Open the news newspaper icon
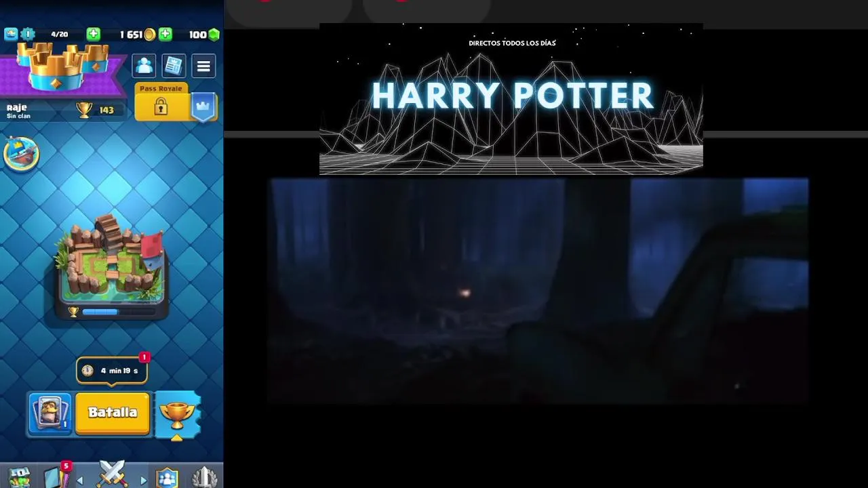The height and width of the screenshot is (488, 868). (173, 66)
